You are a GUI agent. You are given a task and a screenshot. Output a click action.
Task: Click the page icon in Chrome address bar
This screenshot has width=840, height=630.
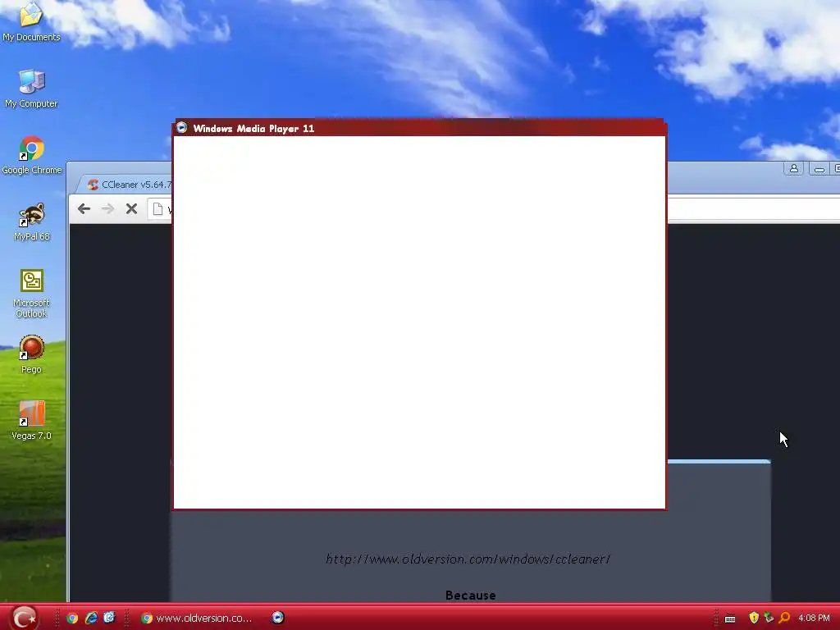[157, 209]
